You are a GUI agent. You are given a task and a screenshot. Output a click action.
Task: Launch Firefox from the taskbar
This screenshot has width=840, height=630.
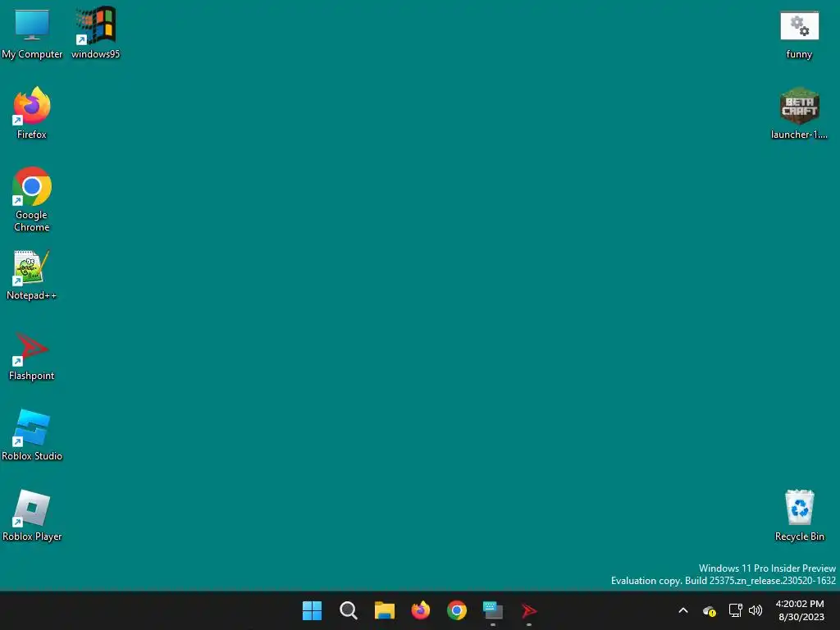(421, 610)
